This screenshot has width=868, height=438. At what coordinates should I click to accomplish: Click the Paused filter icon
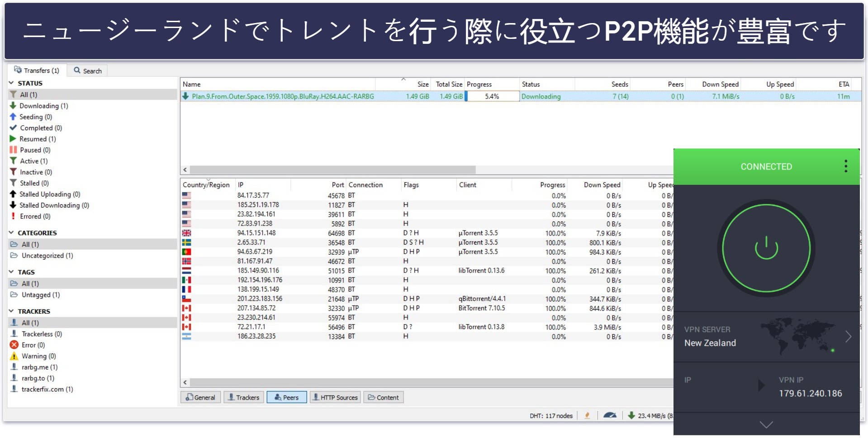[13, 150]
